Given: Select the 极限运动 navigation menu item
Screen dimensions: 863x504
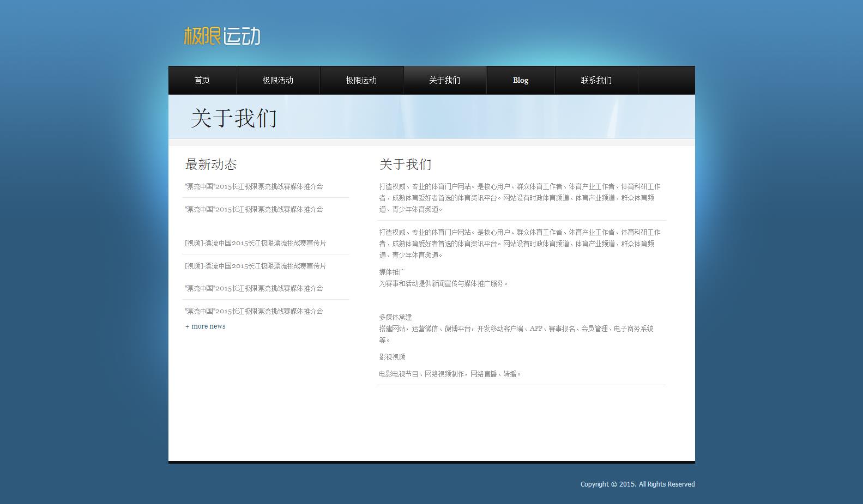Looking at the screenshot, I should (x=361, y=80).
